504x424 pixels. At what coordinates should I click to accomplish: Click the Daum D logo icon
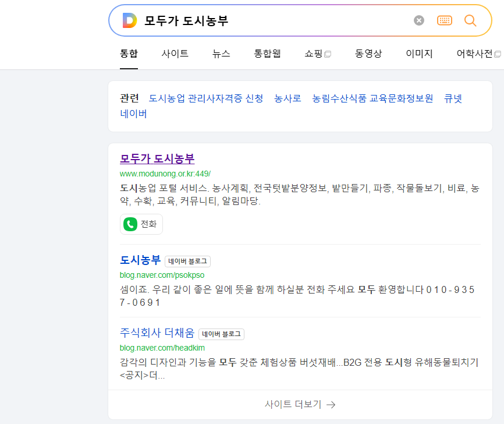pos(130,20)
